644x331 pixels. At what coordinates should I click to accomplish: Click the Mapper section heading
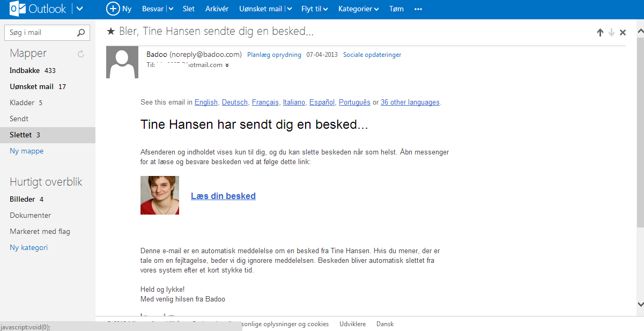pos(28,53)
